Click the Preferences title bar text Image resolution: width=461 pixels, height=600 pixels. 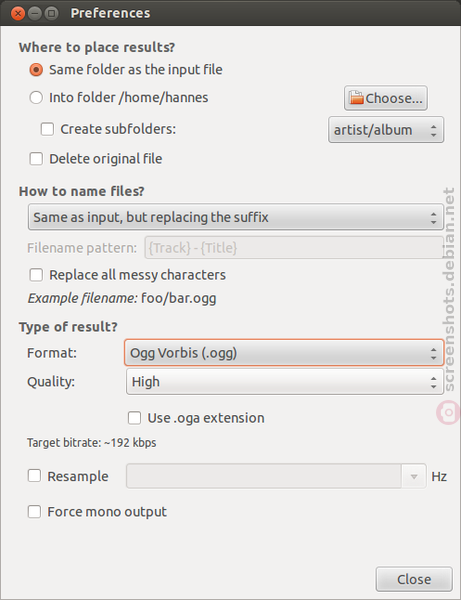[x=111, y=13]
